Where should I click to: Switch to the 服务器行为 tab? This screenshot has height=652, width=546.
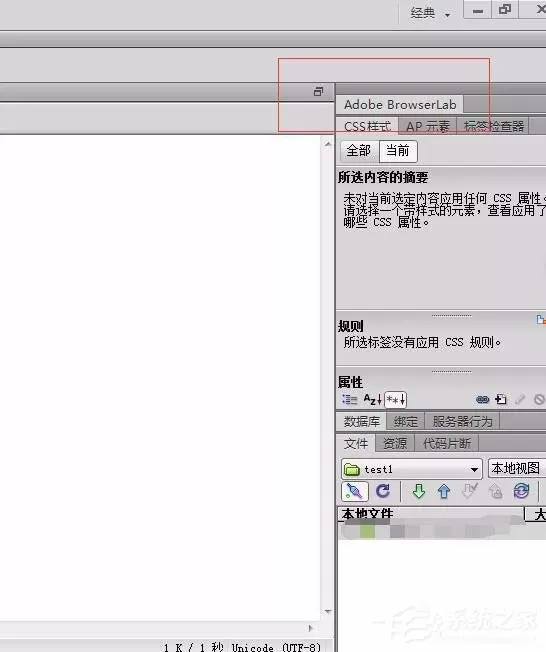462,422
